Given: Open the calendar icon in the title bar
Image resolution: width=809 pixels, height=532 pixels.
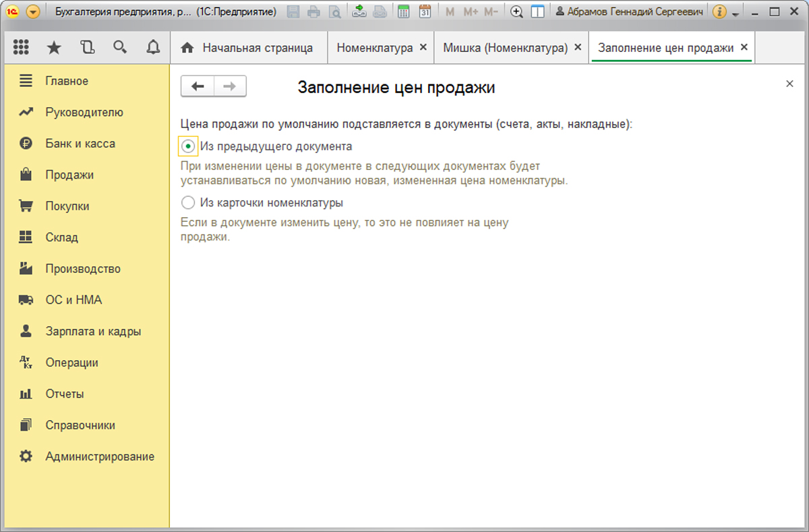Looking at the screenshot, I should point(425,12).
